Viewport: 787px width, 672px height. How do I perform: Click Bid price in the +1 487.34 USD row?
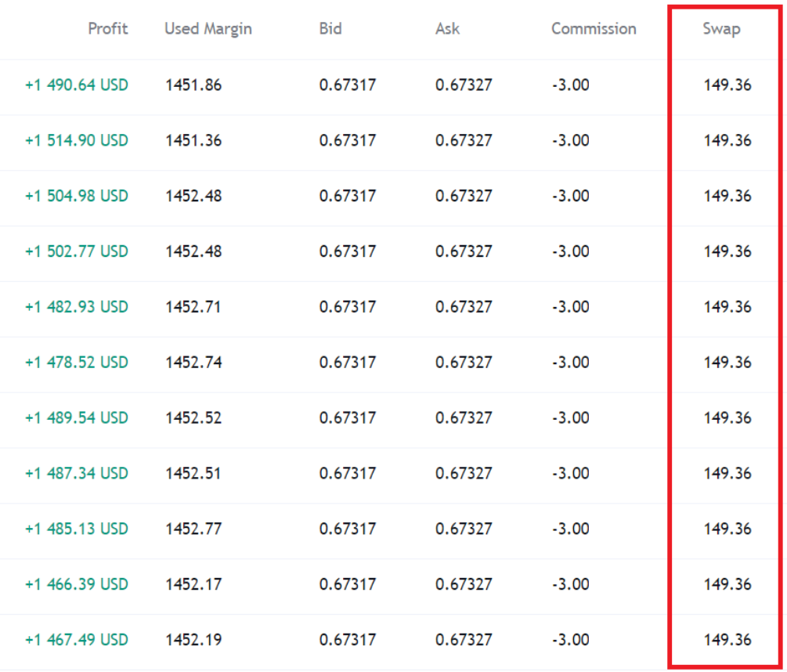point(347,473)
